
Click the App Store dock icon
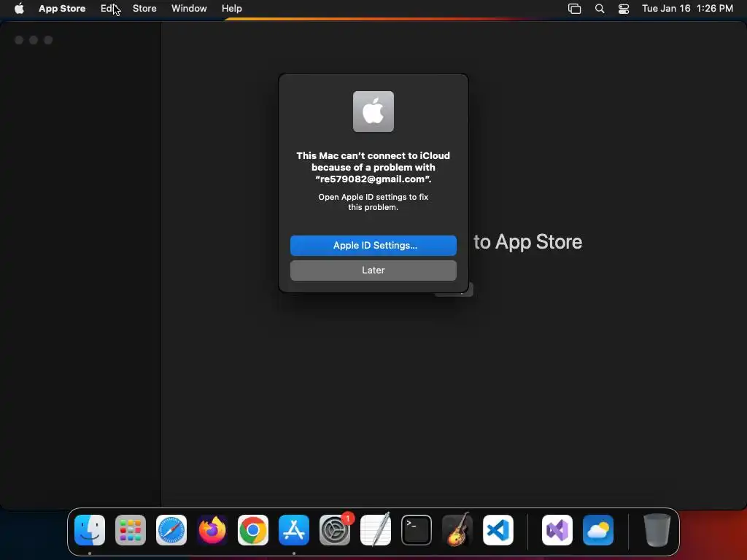tap(294, 530)
